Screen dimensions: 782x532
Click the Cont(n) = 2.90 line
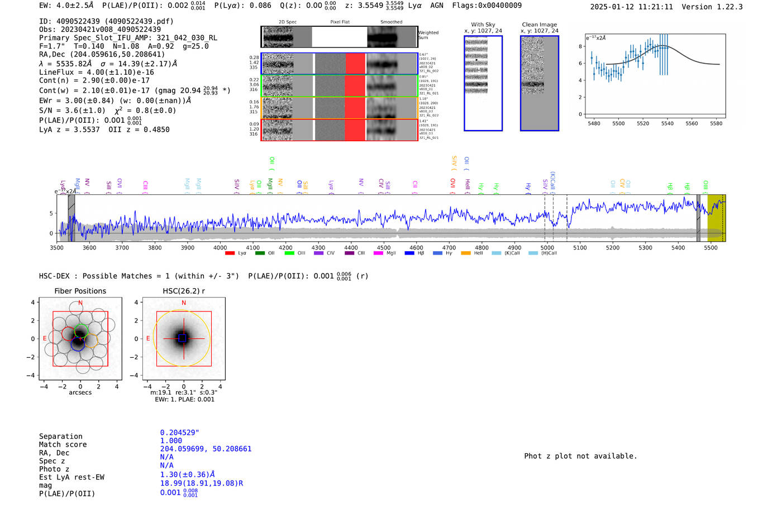94,81
